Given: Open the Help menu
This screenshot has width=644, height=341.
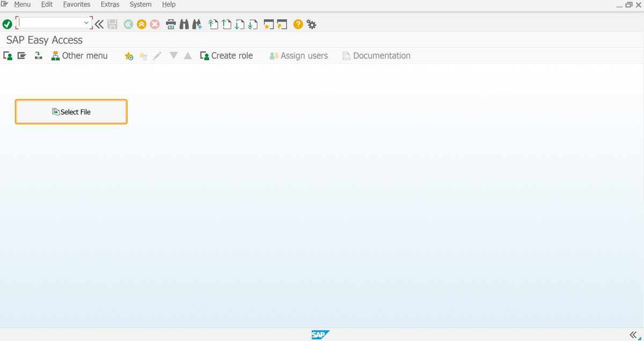Looking at the screenshot, I should 169,4.
